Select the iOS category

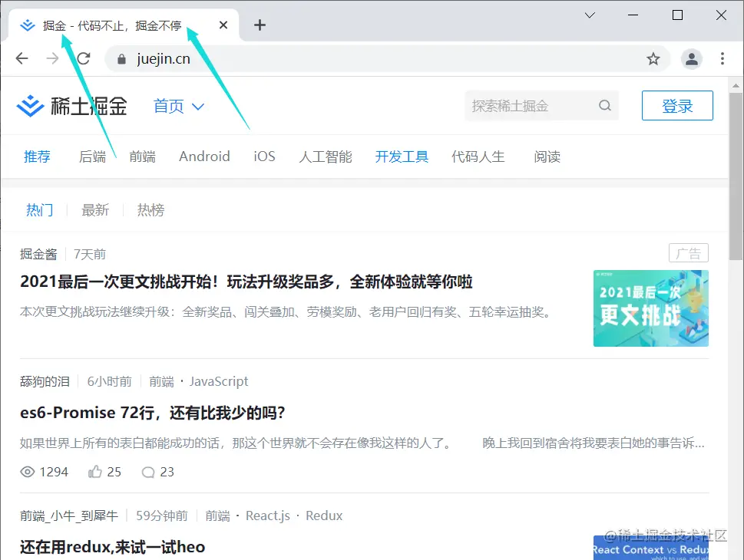[x=264, y=156]
